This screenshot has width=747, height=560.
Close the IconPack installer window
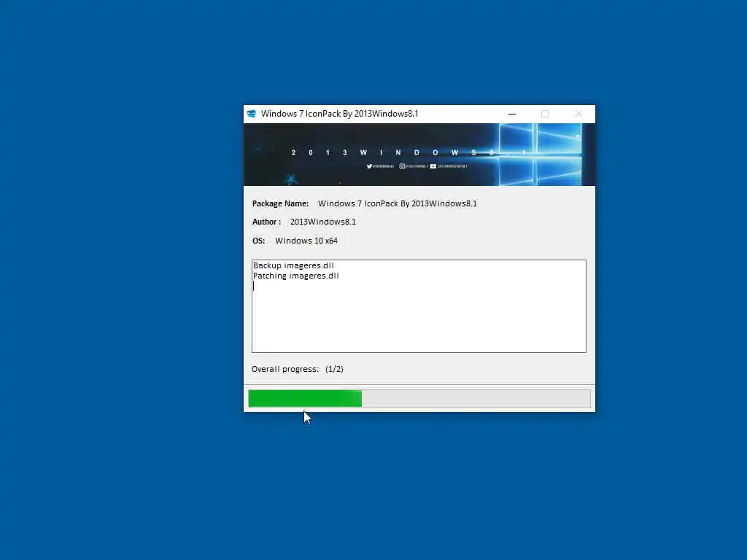point(578,114)
